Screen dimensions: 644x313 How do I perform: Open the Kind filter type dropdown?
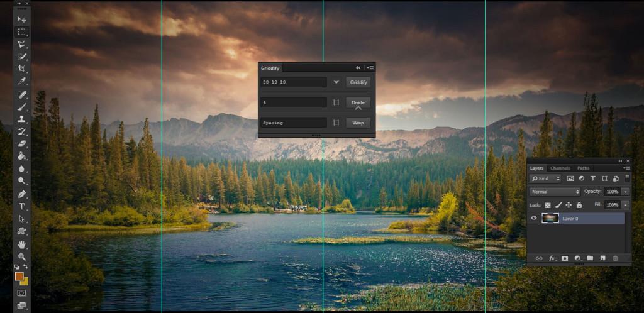(545, 178)
